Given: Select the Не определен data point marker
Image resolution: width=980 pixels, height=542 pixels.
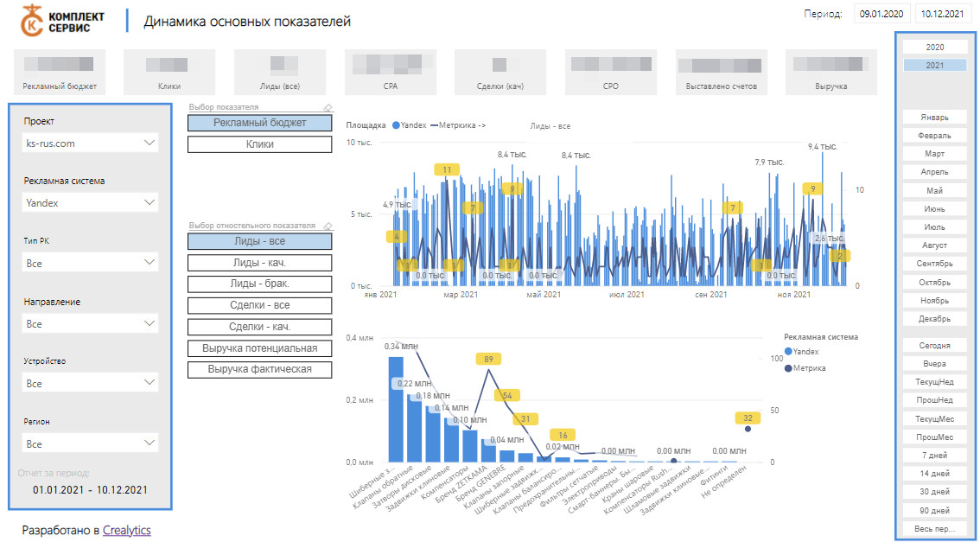Looking at the screenshot, I should (x=748, y=429).
